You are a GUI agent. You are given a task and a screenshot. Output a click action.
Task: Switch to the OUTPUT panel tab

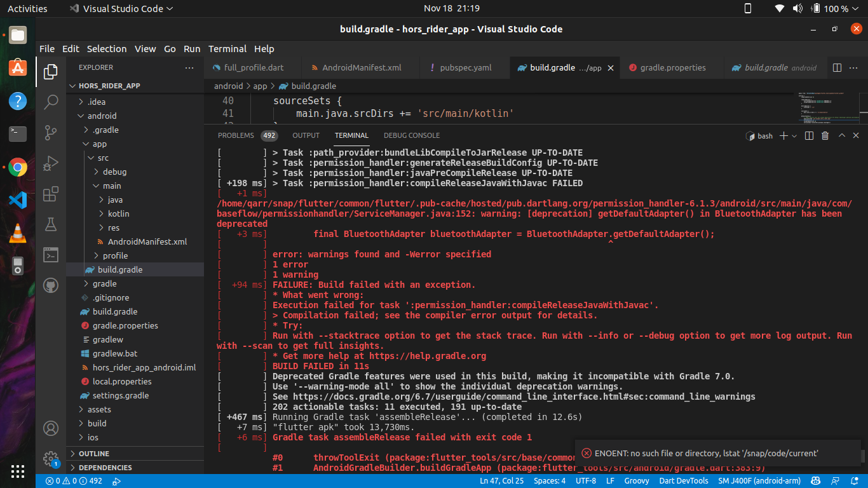tap(306, 135)
